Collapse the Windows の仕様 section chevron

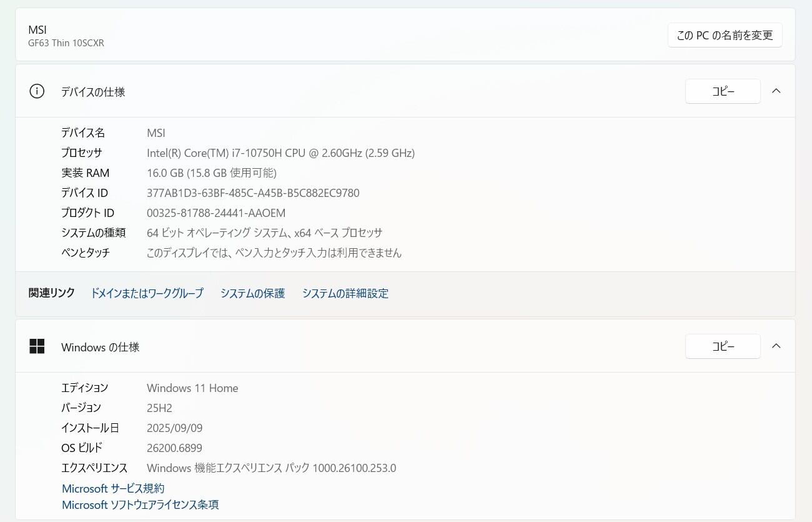776,346
